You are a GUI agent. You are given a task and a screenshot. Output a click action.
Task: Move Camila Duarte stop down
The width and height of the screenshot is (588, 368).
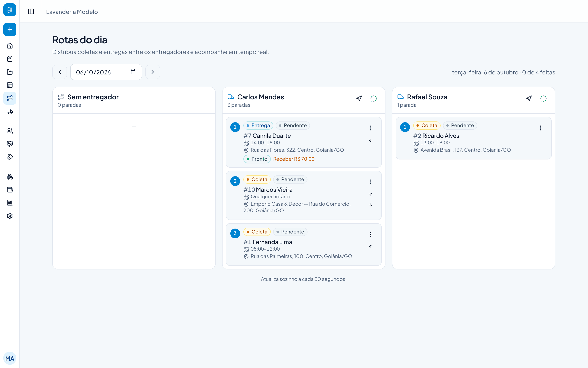371,140
